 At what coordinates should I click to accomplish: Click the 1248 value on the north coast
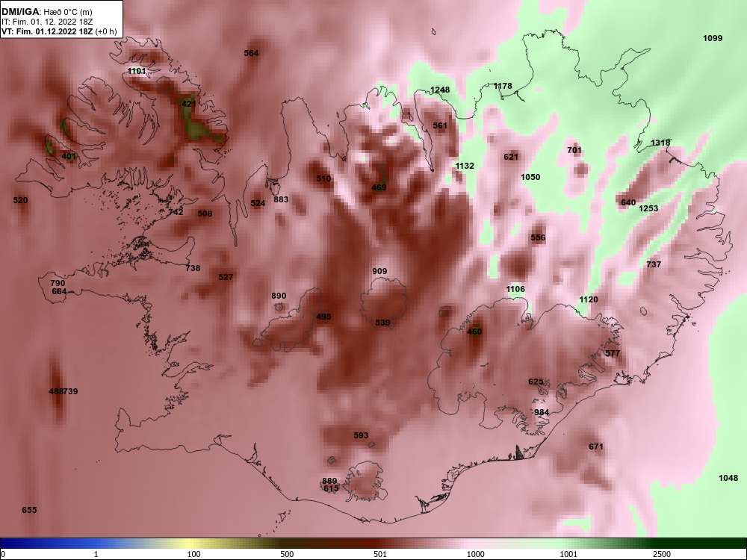pyautogui.click(x=440, y=90)
